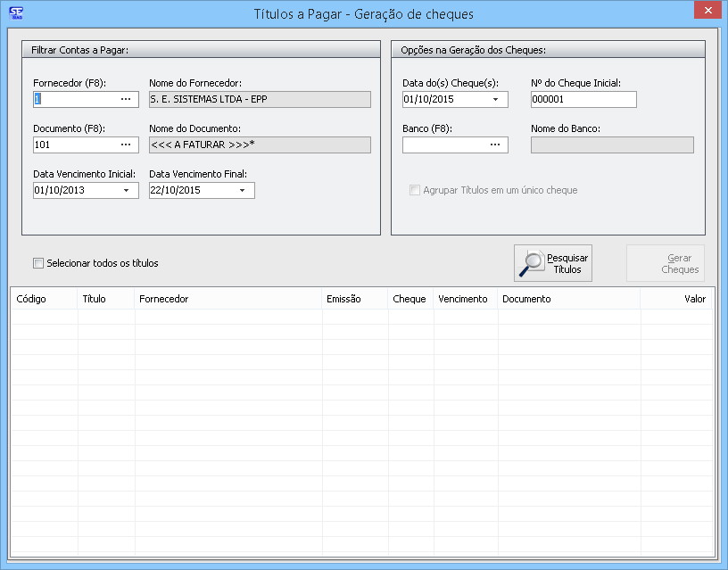Toggle Agrupar Títulos em um único cheque
The image size is (728, 570).
click(x=415, y=190)
